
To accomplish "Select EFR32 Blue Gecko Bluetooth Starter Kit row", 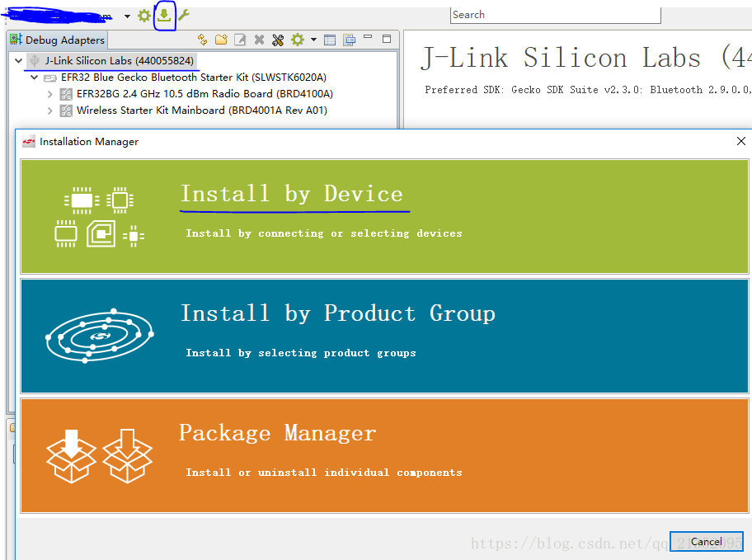I will pyautogui.click(x=194, y=78).
